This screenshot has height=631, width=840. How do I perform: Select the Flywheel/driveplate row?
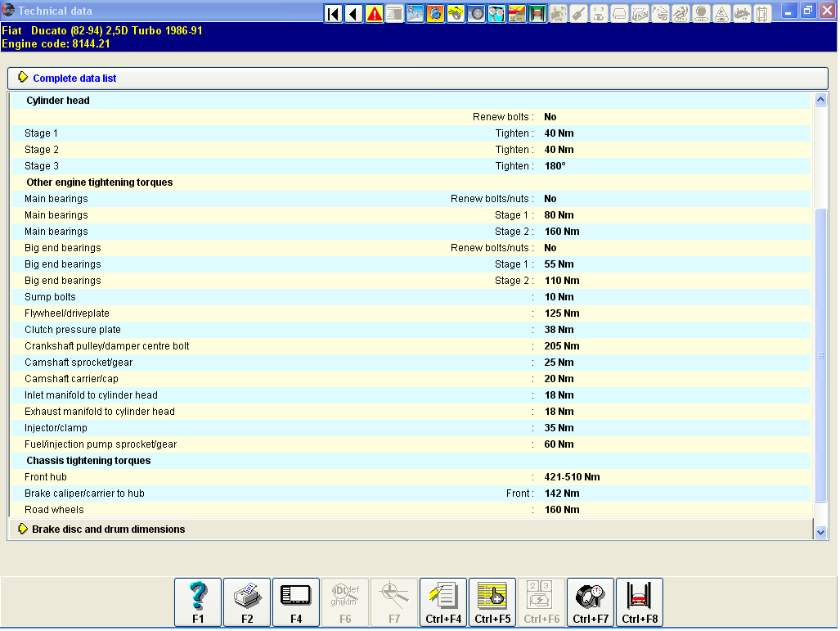tap(411, 313)
